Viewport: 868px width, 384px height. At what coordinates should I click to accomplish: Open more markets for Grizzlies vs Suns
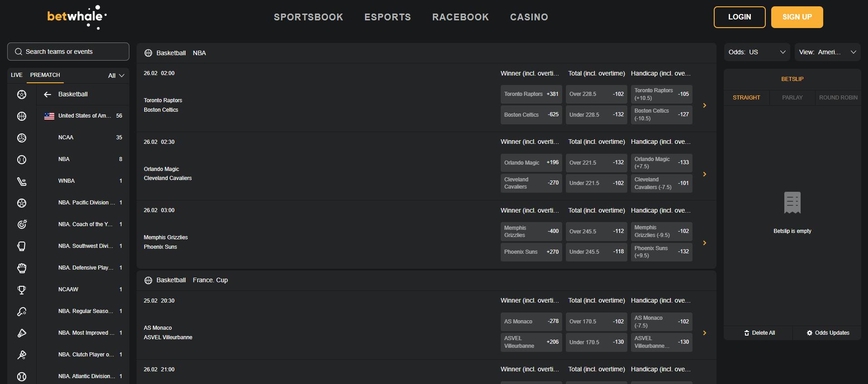[x=705, y=243]
